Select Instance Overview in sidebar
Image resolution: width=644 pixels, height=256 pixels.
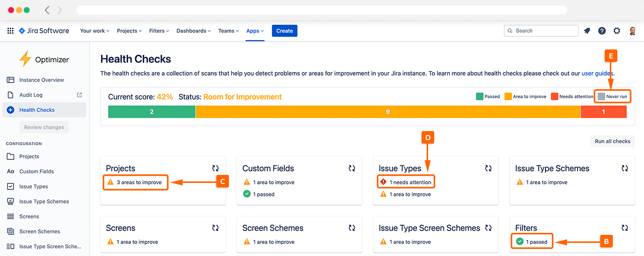[x=41, y=80]
